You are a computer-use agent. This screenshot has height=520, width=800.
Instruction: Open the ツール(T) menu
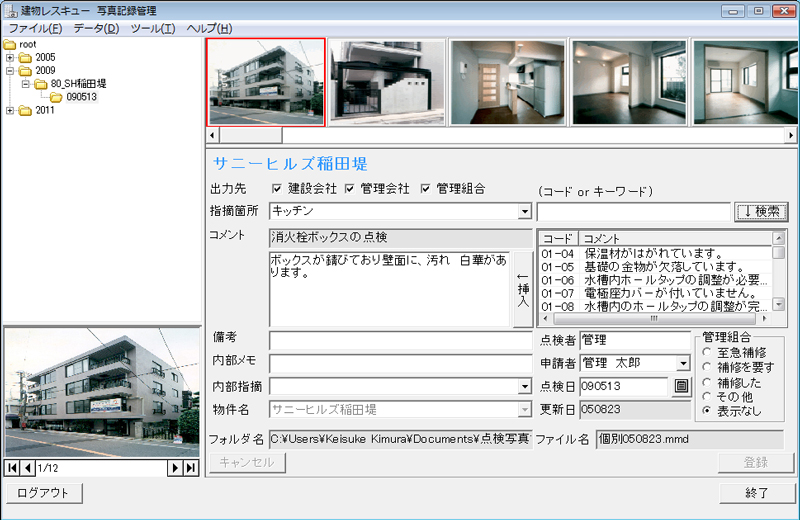click(153, 29)
